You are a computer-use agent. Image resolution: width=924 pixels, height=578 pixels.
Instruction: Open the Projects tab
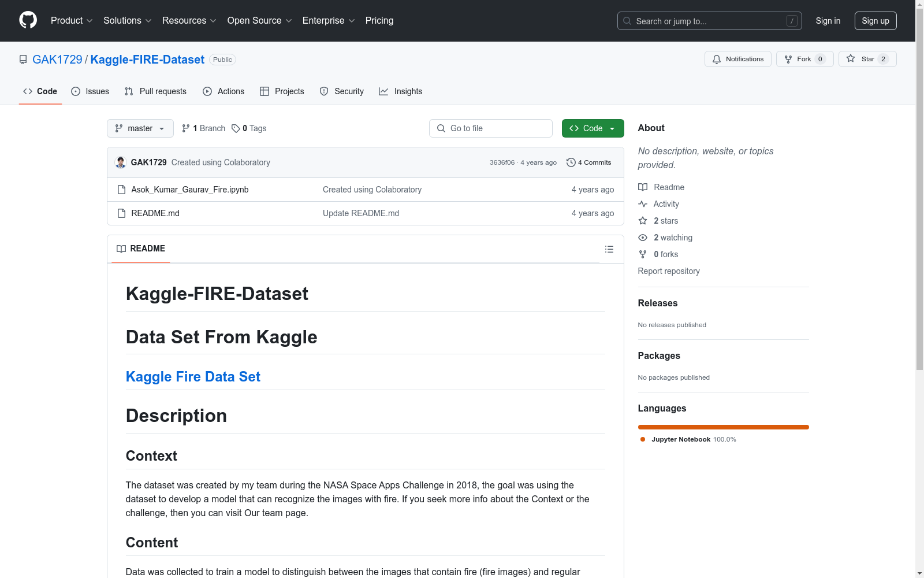coord(282,91)
